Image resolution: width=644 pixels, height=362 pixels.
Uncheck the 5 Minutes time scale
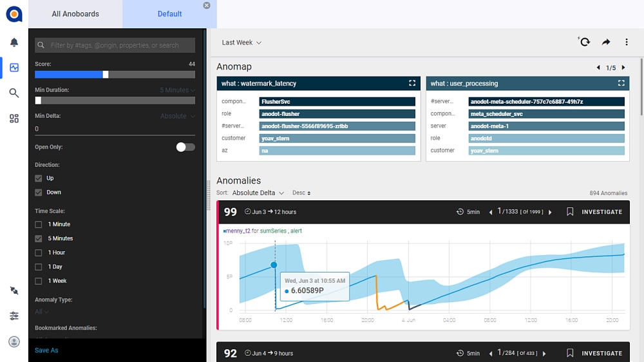tap(38, 238)
